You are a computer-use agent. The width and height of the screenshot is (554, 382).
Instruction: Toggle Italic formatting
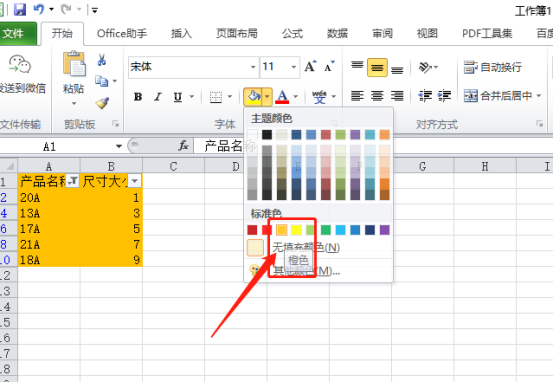click(x=158, y=96)
